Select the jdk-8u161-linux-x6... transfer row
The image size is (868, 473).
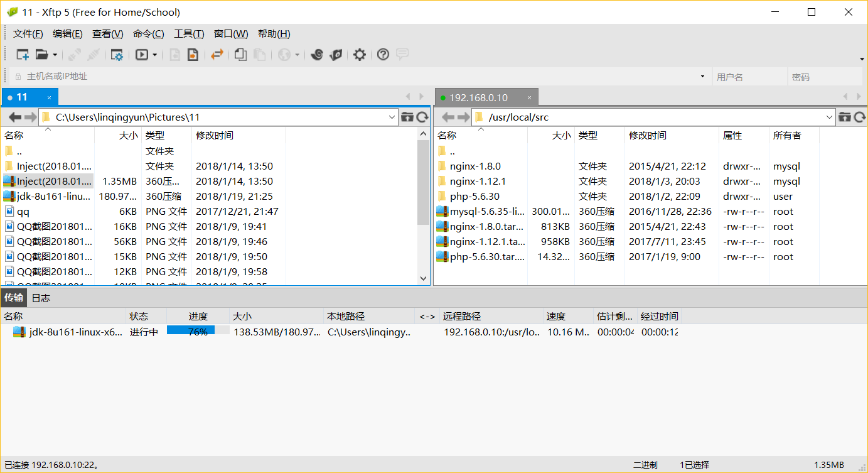tap(340, 332)
